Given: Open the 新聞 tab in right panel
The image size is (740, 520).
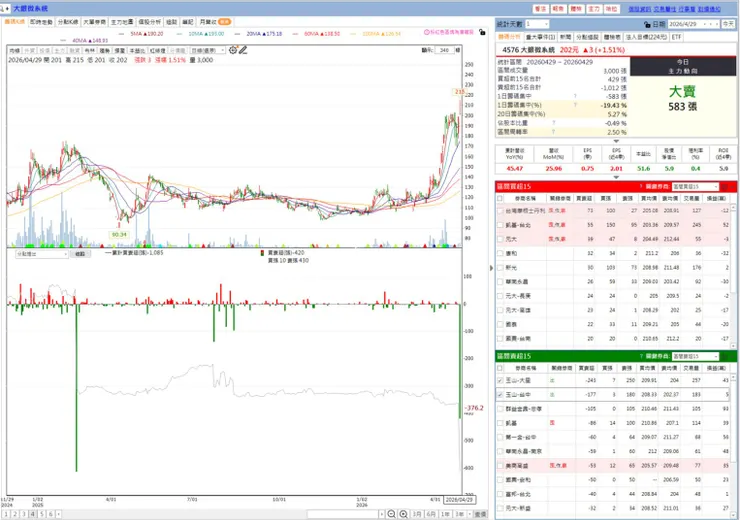Looking at the screenshot, I should click(x=565, y=37).
